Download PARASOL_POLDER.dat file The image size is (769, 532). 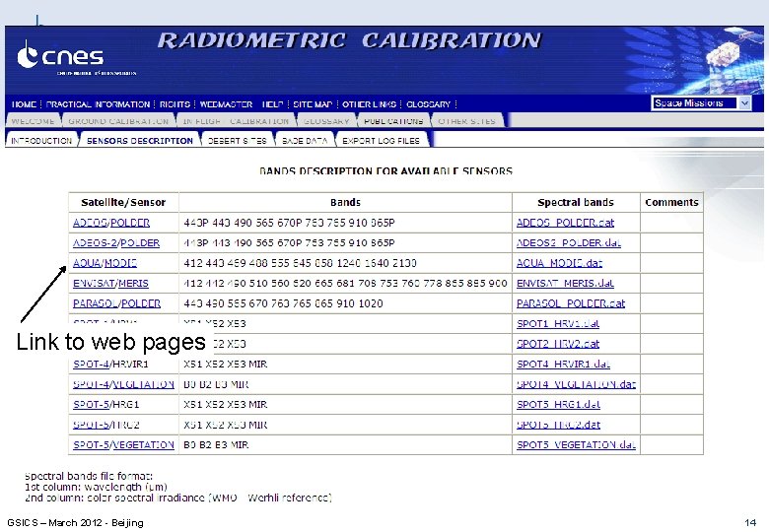[x=571, y=303]
